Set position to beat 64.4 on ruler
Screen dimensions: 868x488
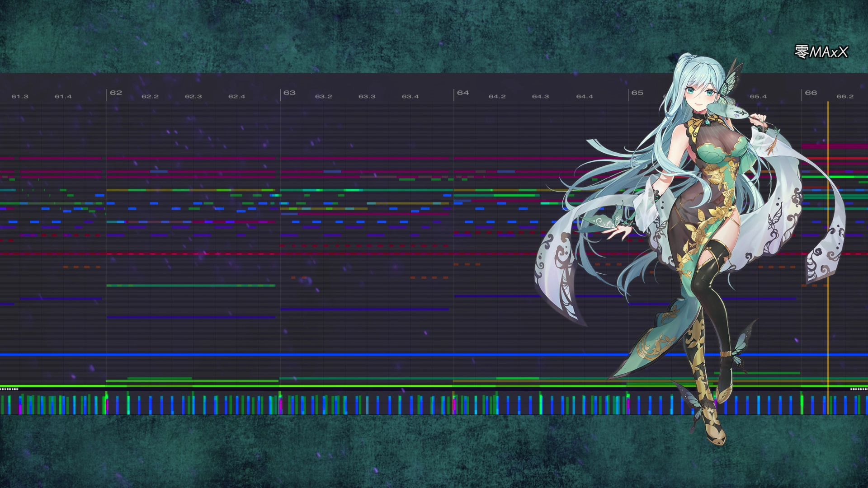point(585,97)
